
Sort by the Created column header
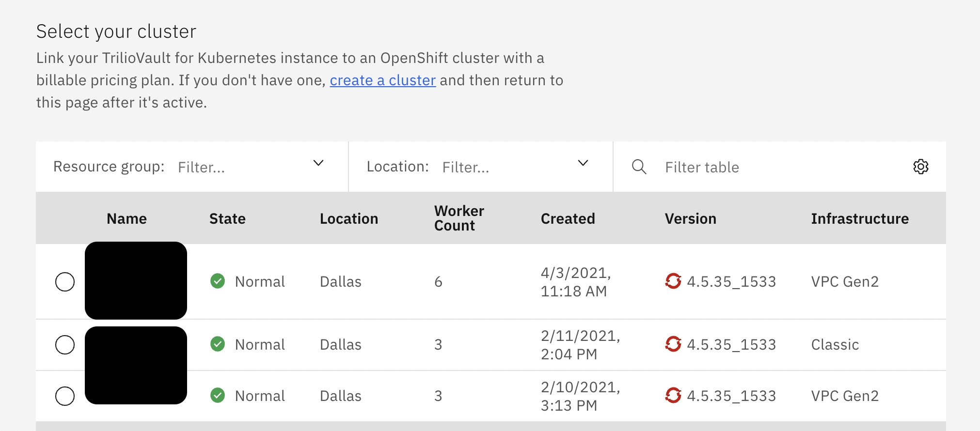click(568, 218)
